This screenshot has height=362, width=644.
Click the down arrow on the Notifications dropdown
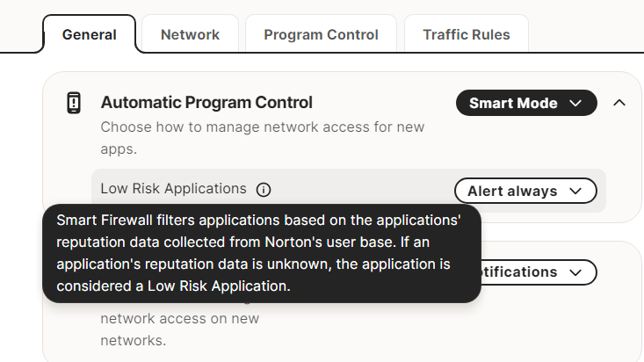coord(576,272)
